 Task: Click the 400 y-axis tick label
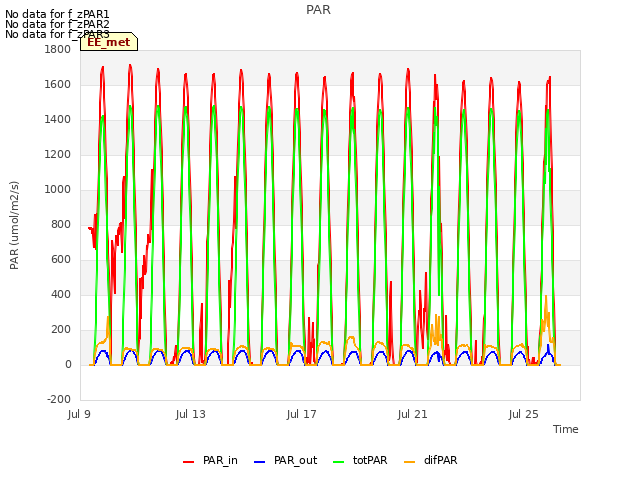coord(61,294)
